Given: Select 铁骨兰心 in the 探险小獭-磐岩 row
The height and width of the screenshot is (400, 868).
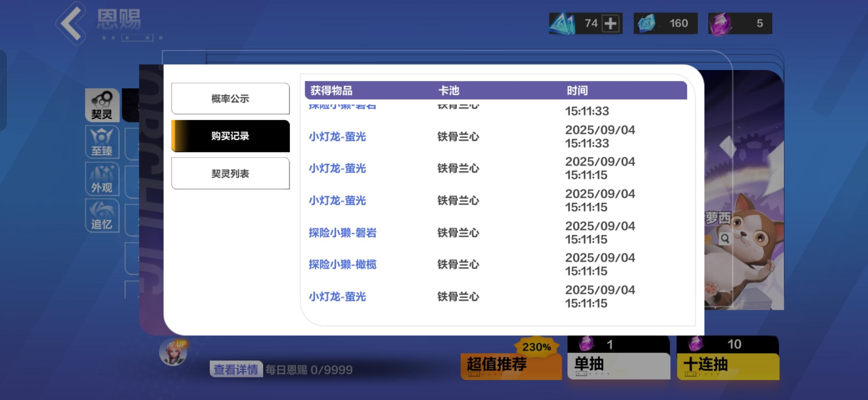Looking at the screenshot, I should 458,233.
